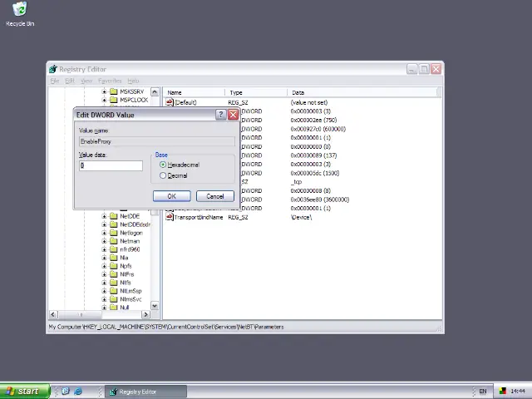Open the View menu in Registry Editor
This screenshot has height=399, width=532.
click(x=86, y=81)
